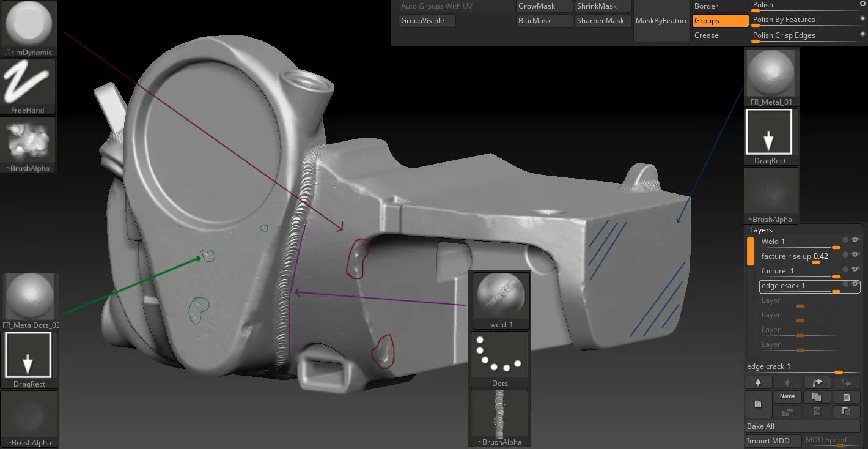Adjust the MDD Speed slider
Viewport: 868px width, 449px height.
(x=832, y=441)
